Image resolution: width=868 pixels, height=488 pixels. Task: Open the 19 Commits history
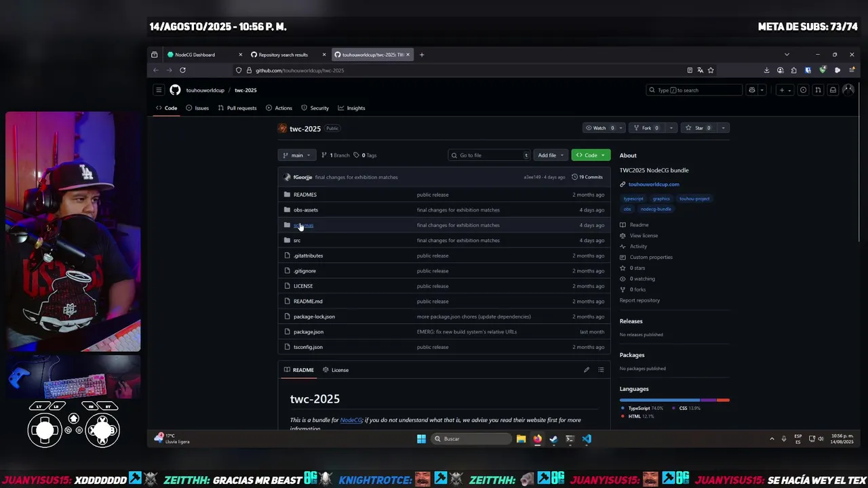coord(587,177)
